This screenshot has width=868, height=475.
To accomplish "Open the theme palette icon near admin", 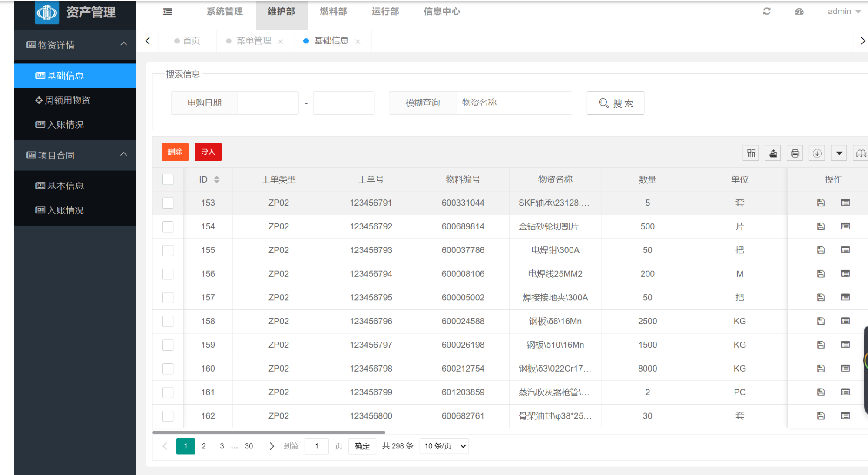I will (x=799, y=12).
